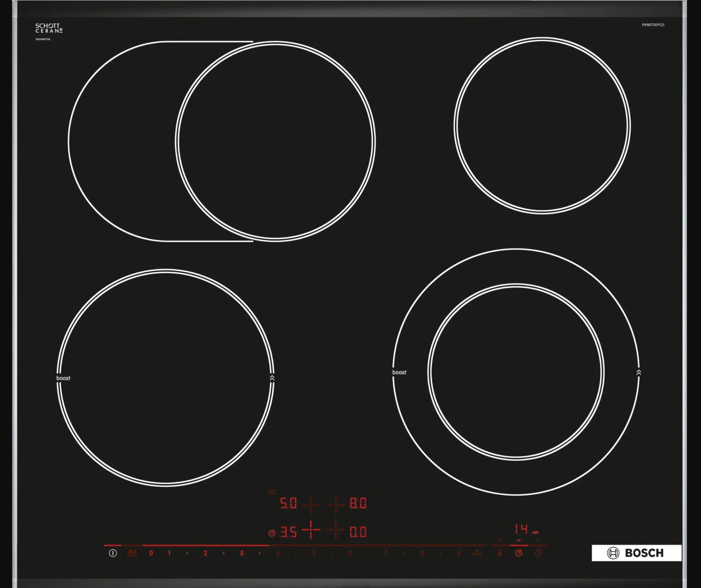The image size is (701, 588).
Task: Tap the main power on/off symbol
Action: 113,553
